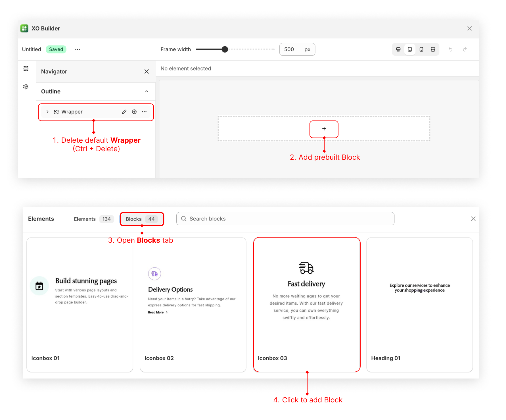Open the Wrapper more options ellipsis
This screenshot has height=420, width=506.
144,112
